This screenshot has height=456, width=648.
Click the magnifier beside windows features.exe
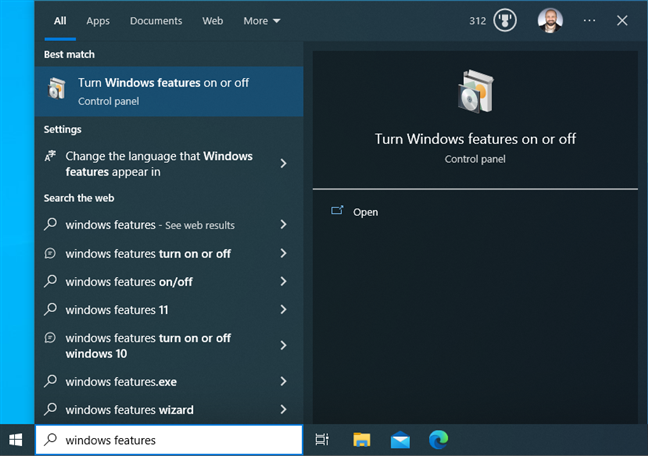(50, 381)
